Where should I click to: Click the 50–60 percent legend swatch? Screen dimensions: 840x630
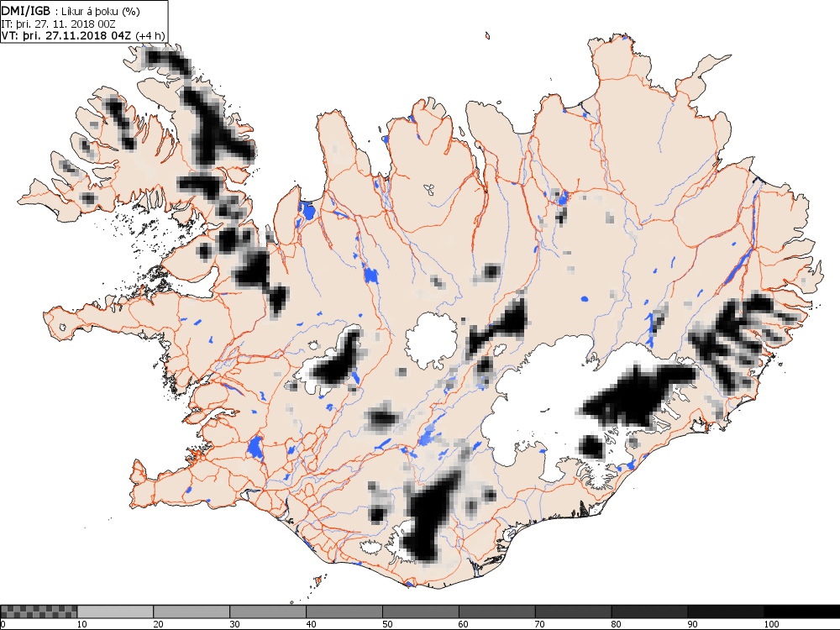[x=421, y=612]
